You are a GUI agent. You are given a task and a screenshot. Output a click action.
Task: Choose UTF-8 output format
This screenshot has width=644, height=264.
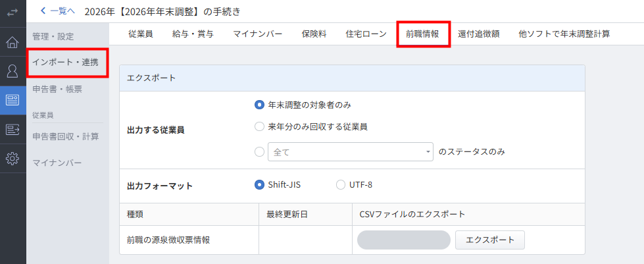(x=341, y=185)
